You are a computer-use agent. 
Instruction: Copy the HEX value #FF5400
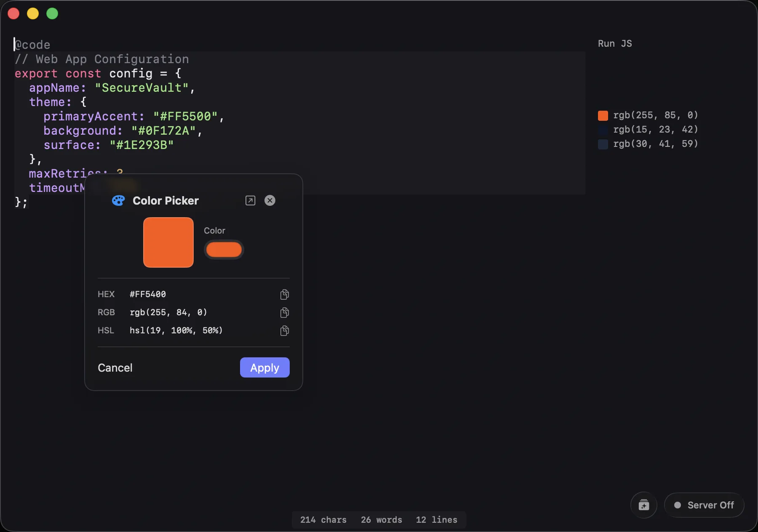pos(285,294)
